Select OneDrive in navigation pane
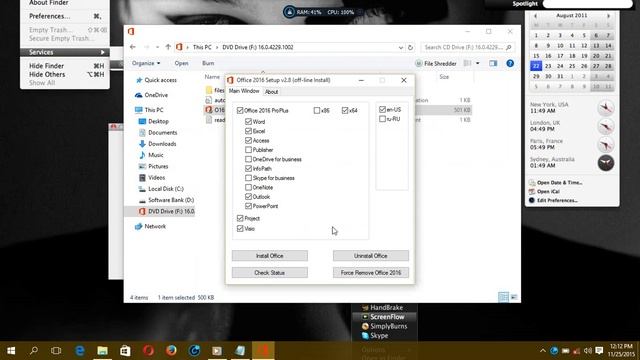Screen dimensions: 640x360 pyautogui.click(x=151, y=95)
